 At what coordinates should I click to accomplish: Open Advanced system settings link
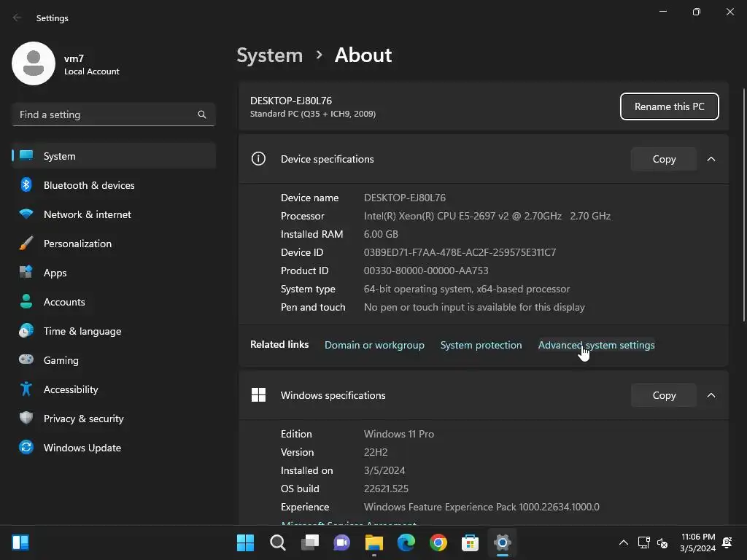(597, 345)
